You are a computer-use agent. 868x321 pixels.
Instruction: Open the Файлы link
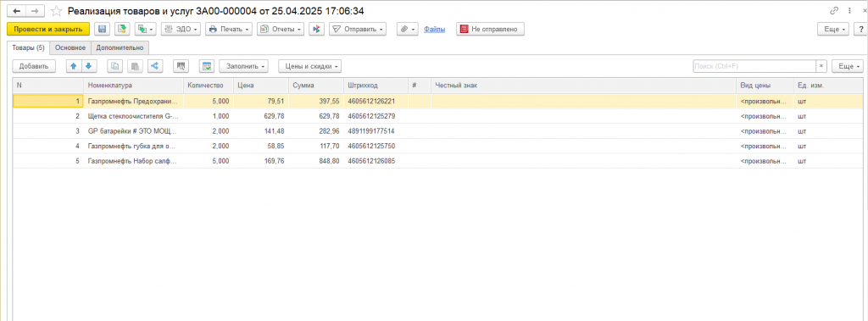435,30
